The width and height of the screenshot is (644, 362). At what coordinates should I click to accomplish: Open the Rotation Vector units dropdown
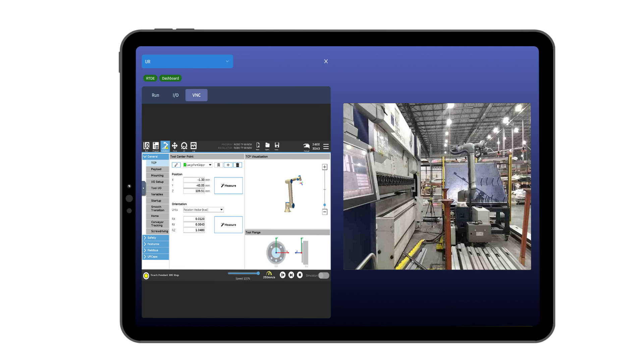pyautogui.click(x=203, y=210)
